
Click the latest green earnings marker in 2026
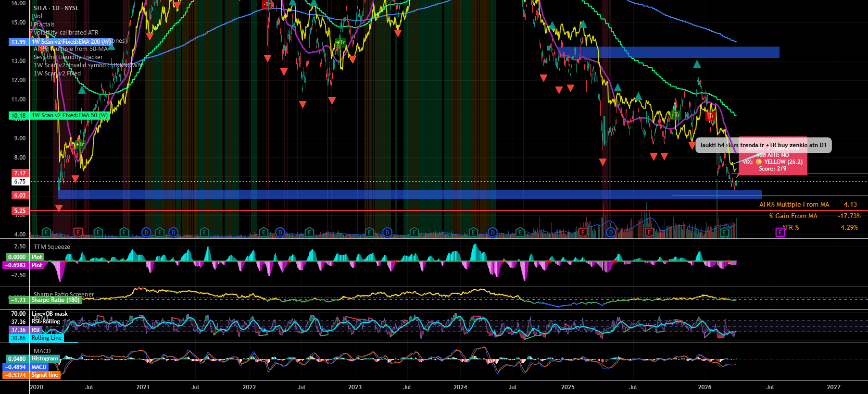[724, 233]
